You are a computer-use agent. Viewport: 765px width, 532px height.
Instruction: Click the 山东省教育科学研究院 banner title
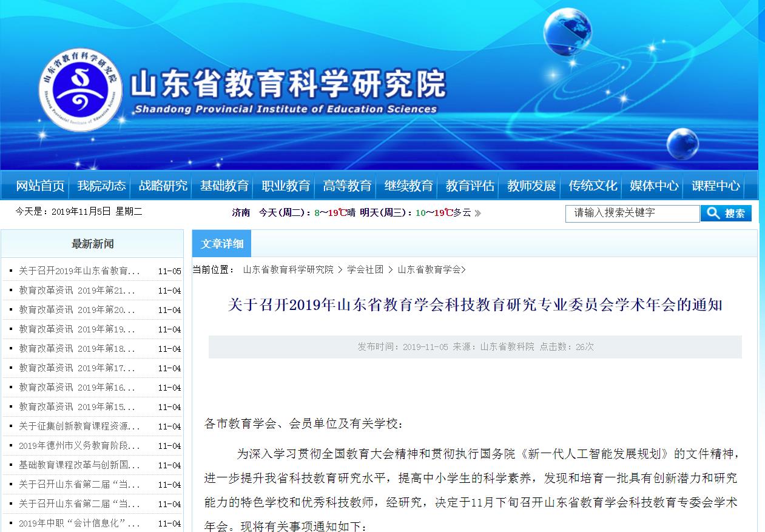click(x=289, y=84)
